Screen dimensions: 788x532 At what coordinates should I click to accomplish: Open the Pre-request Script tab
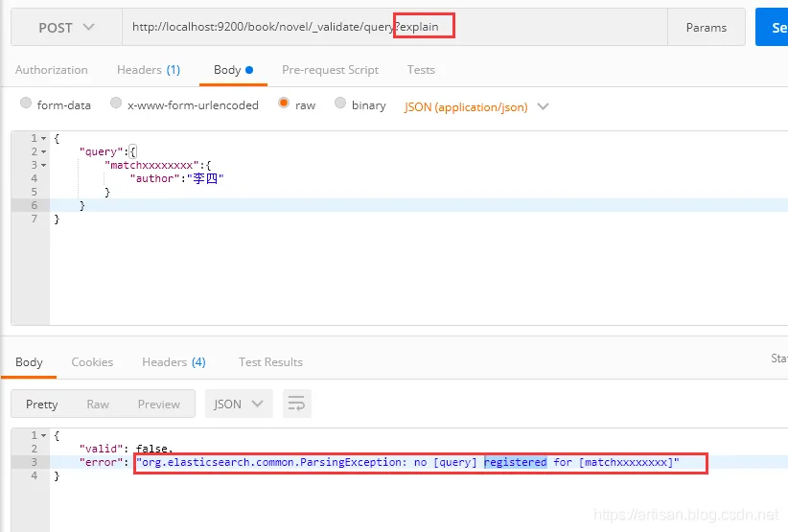point(330,70)
